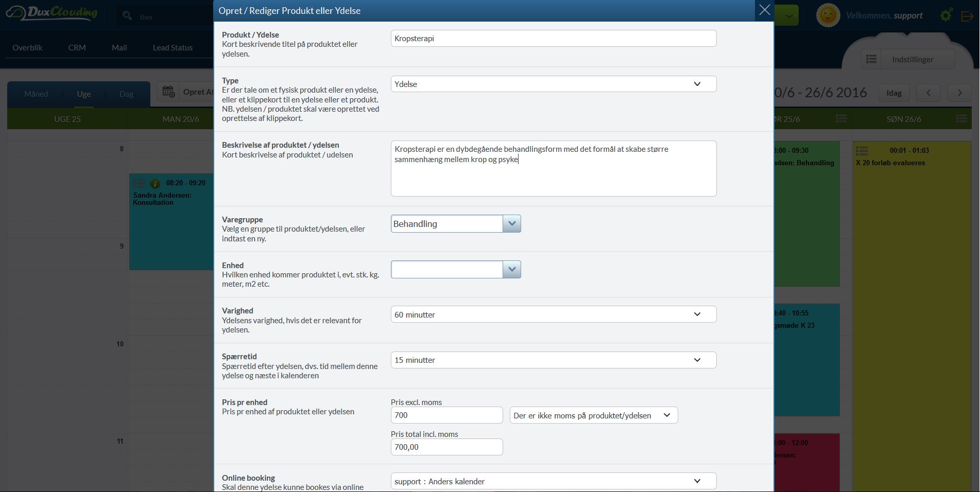980x492 pixels.
Task: Click list icon on Sandra Andersen appointment
Action: tap(139, 183)
